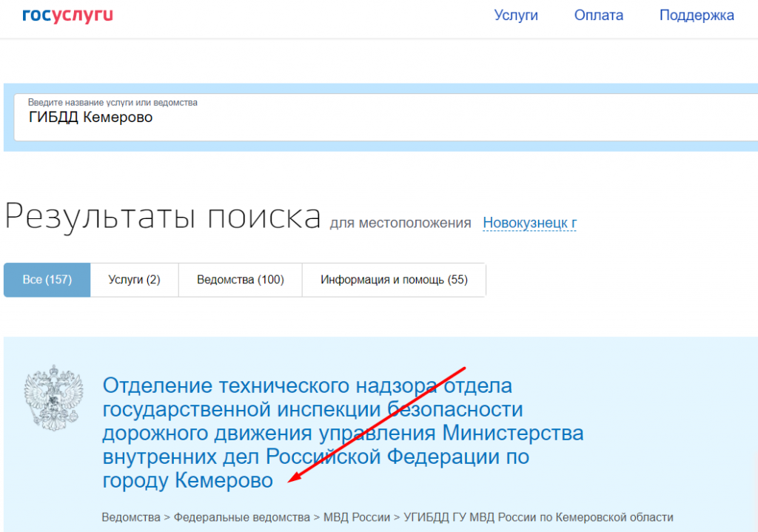Click the Результаты поиска heading text
The width and height of the screenshot is (758, 532).
point(163,217)
